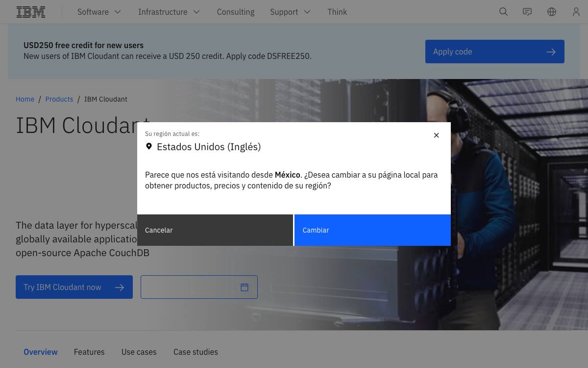Open the Consulting menu item
The width and height of the screenshot is (588, 368).
[236, 12]
